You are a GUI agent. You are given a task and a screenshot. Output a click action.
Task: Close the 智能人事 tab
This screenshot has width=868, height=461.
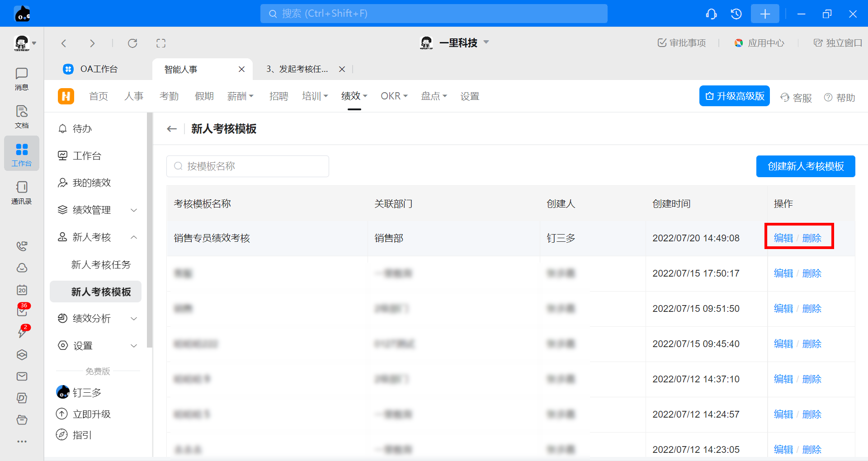[242, 69]
